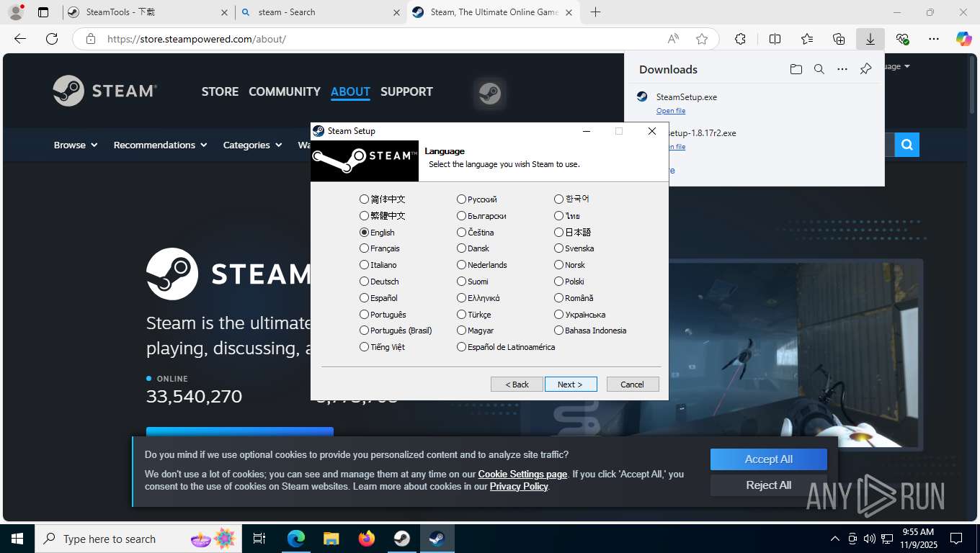980x553 pixels.
Task: Open the Collections icon
Action: [839, 39]
